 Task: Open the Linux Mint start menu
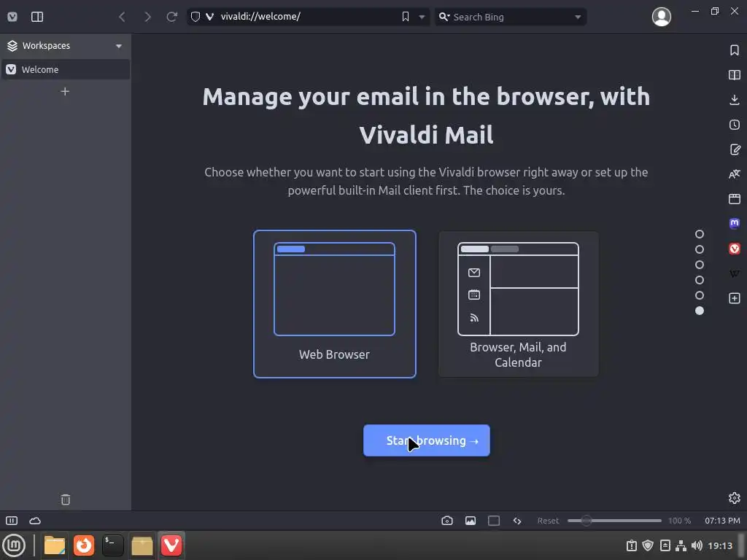click(14, 545)
